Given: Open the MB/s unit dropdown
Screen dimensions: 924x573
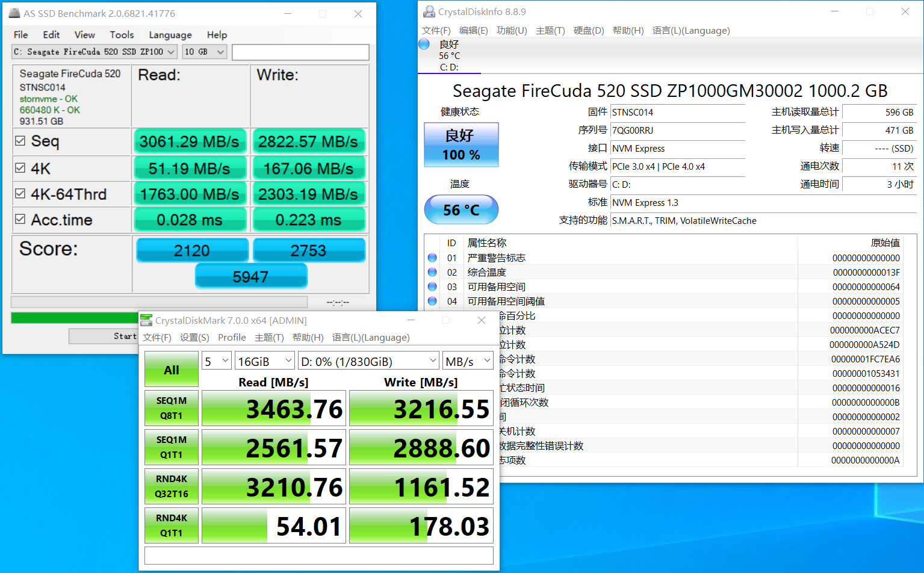Looking at the screenshot, I should pos(468,361).
